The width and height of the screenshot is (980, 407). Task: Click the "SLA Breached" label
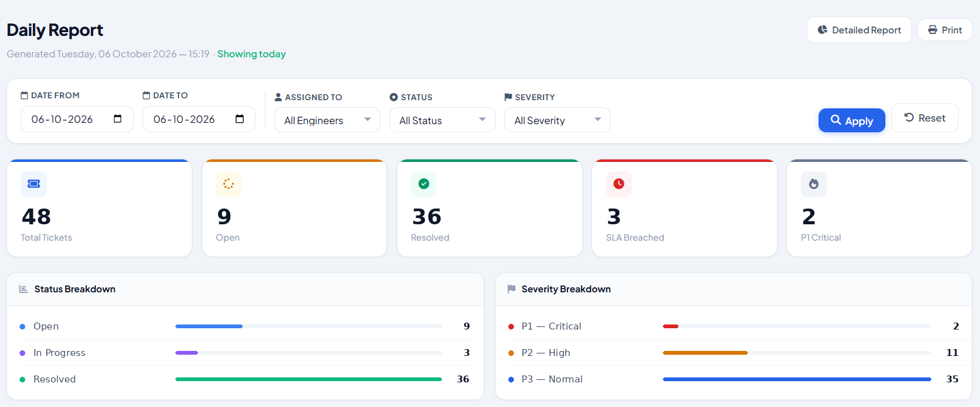635,238
